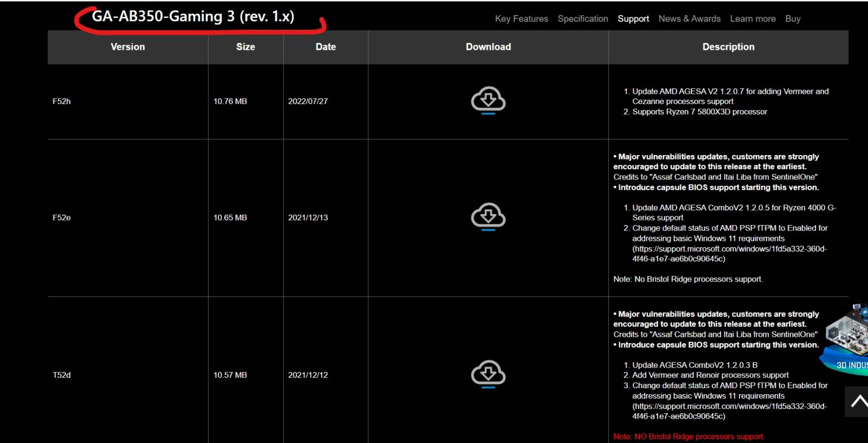Click the date 2022/07/27

click(x=308, y=101)
